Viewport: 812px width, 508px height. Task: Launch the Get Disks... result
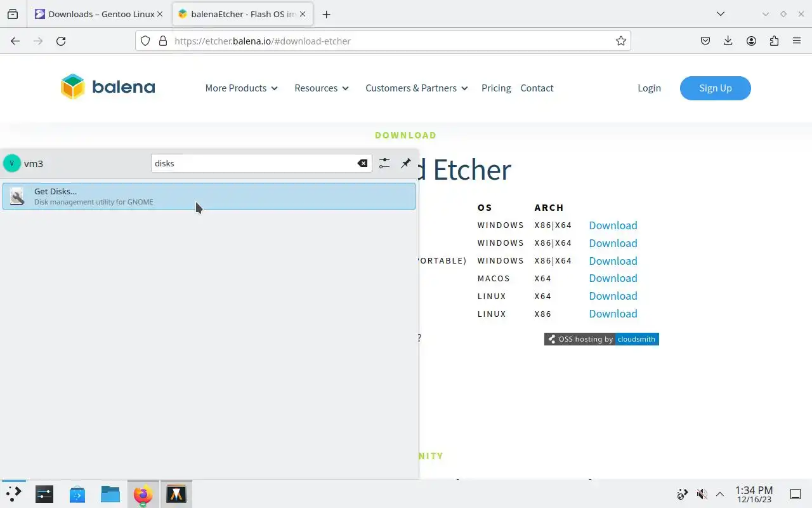coord(209,196)
